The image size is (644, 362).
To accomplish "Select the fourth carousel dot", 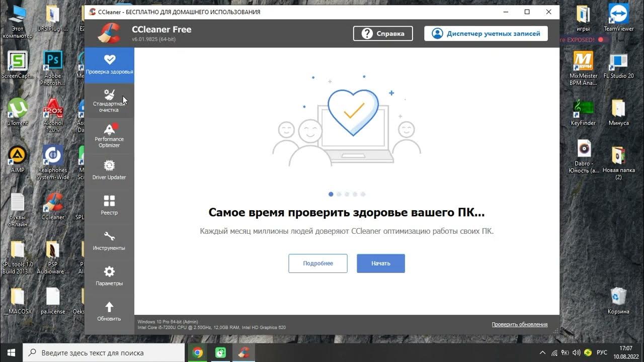I will pyautogui.click(x=355, y=194).
